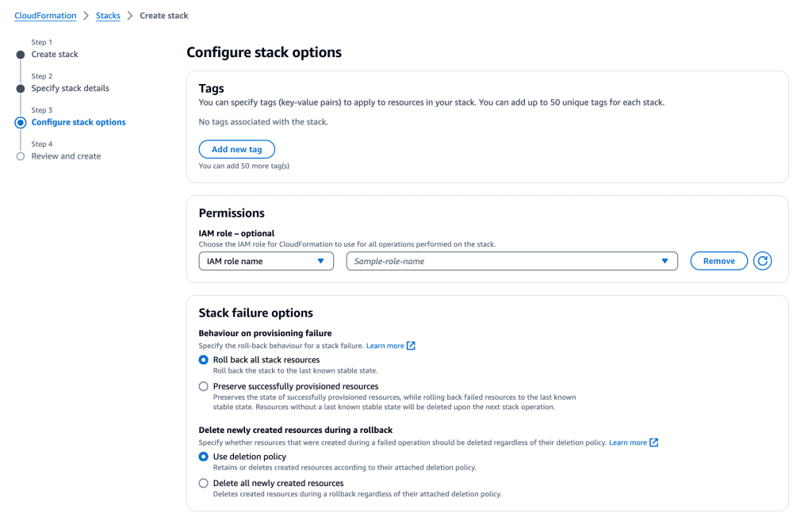812x521 pixels.
Task: Refresh the list of IAM roles
Action: click(762, 260)
